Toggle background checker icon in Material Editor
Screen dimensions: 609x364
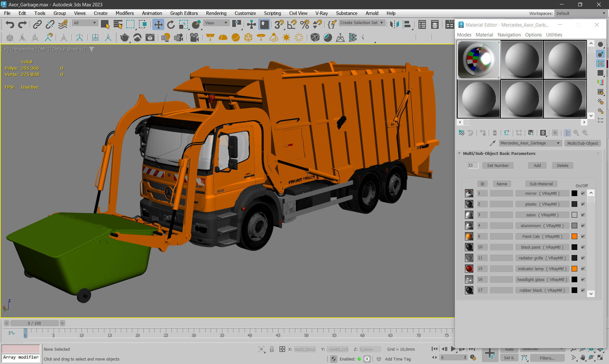pyautogui.click(x=600, y=64)
